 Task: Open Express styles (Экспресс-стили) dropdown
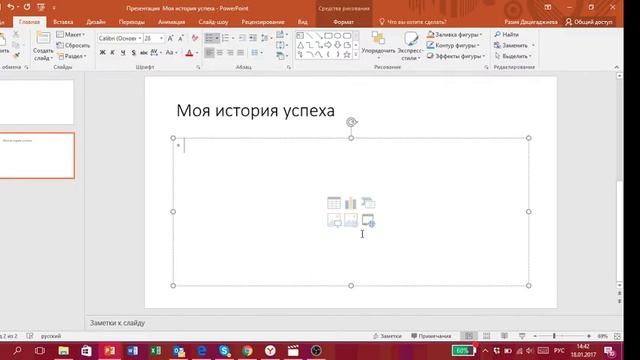point(410,54)
